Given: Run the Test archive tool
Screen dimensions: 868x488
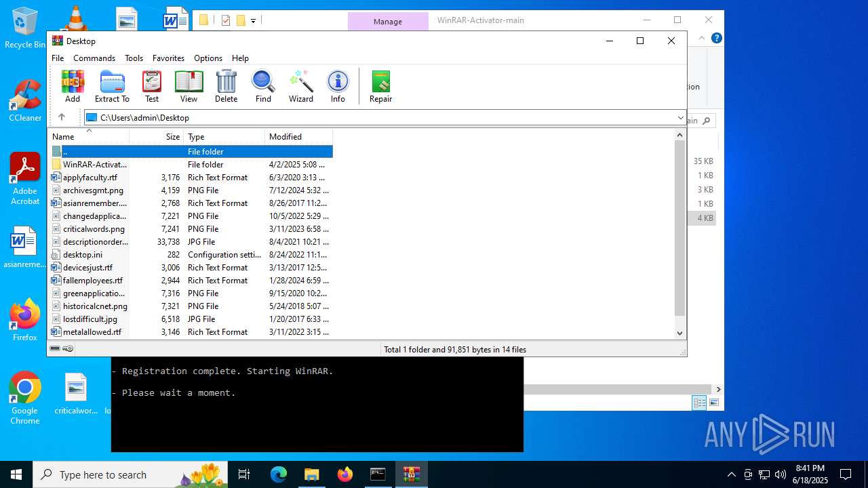Looking at the screenshot, I should pyautogui.click(x=152, y=87).
